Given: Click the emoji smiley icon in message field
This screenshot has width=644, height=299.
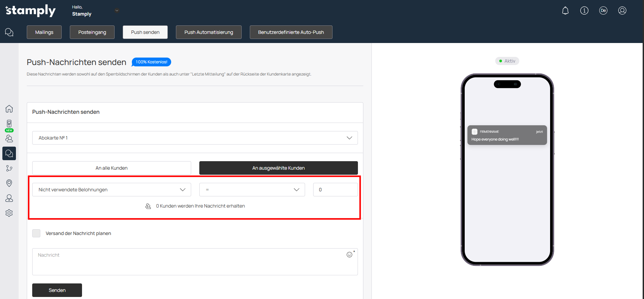Looking at the screenshot, I should (x=349, y=255).
